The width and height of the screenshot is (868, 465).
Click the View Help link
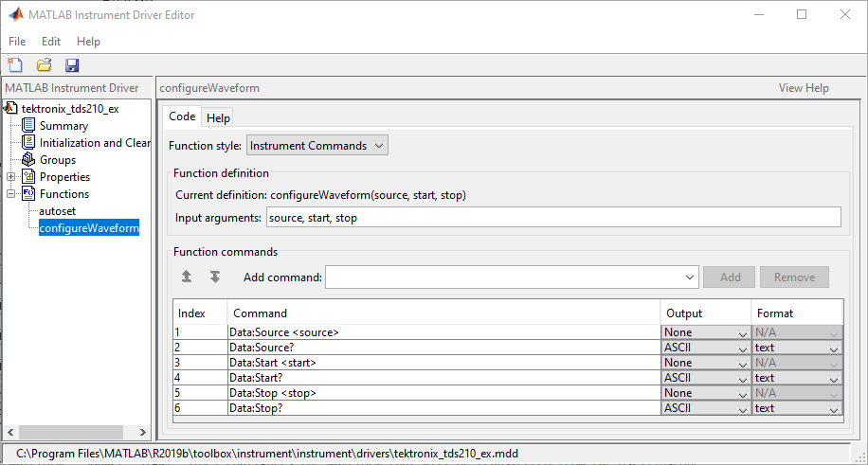click(804, 88)
